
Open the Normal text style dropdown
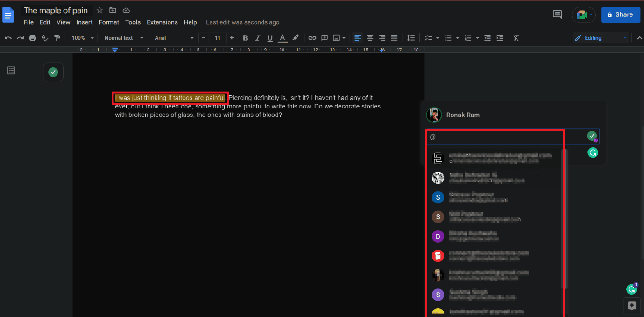123,38
